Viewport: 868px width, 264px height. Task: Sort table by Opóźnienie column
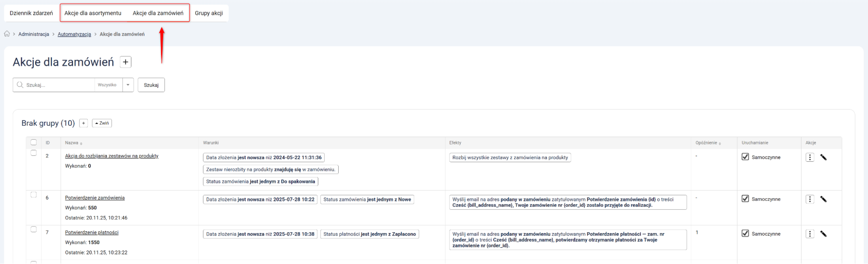(x=708, y=143)
